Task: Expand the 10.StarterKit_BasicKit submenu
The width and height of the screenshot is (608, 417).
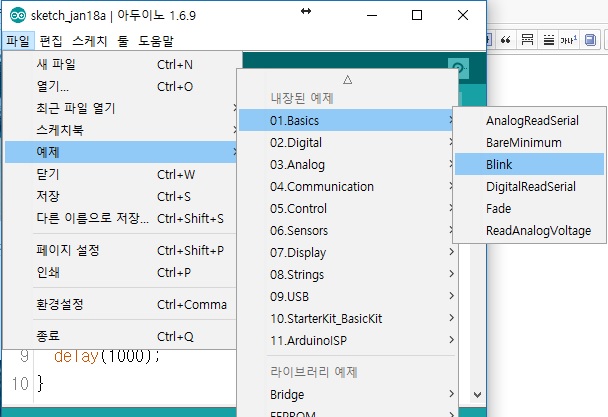Action: tap(347, 318)
